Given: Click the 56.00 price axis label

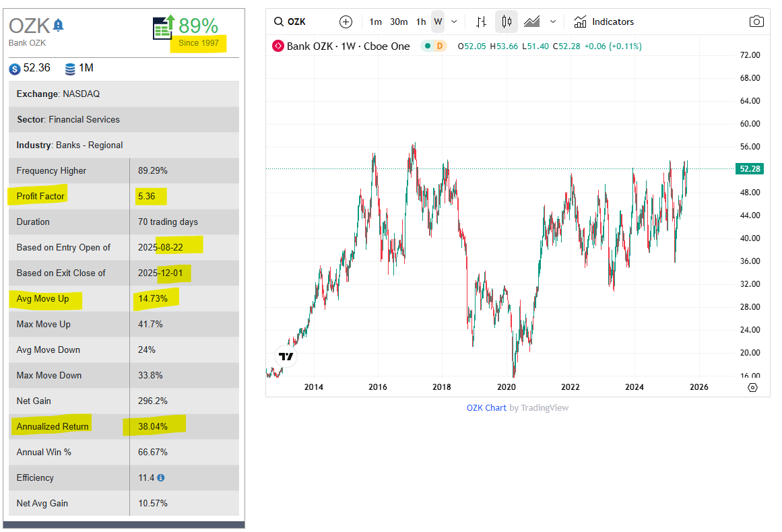Looking at the screenshot, I should [x=750, y=147].
